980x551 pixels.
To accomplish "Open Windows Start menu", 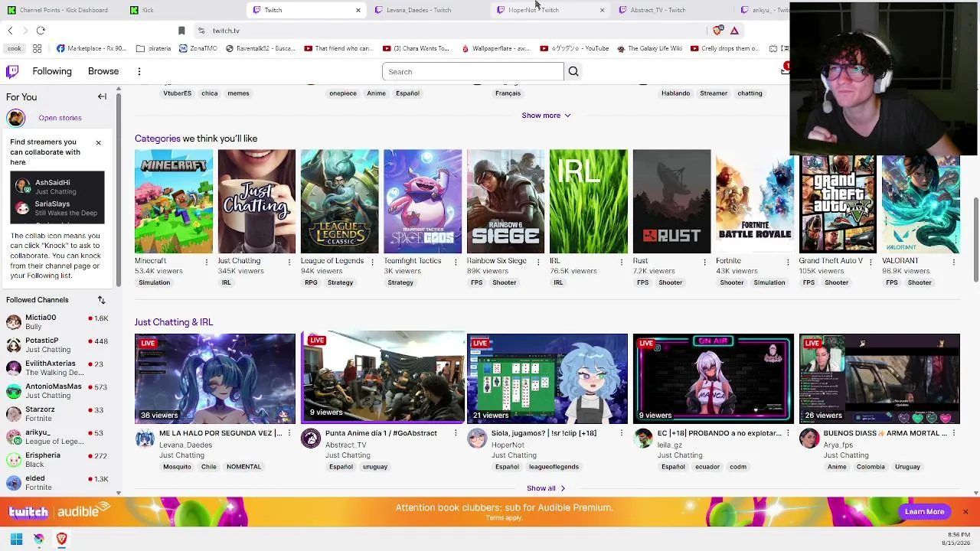I will tap(16, 539).
